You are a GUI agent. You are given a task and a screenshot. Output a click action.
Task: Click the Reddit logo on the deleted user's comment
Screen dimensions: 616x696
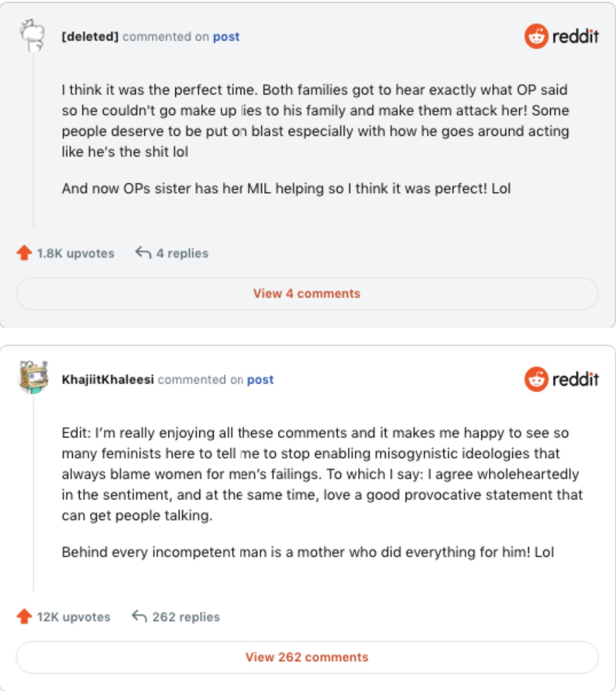561,36
